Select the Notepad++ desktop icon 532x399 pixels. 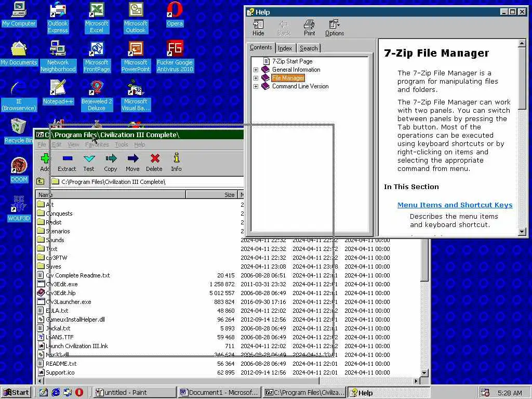coord(58,92)
